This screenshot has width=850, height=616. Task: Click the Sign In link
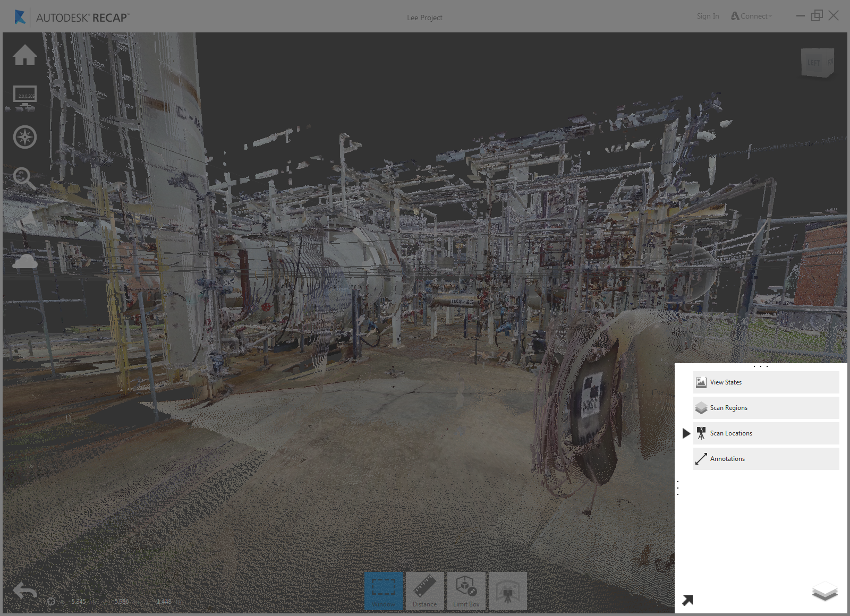coord(708,16)
